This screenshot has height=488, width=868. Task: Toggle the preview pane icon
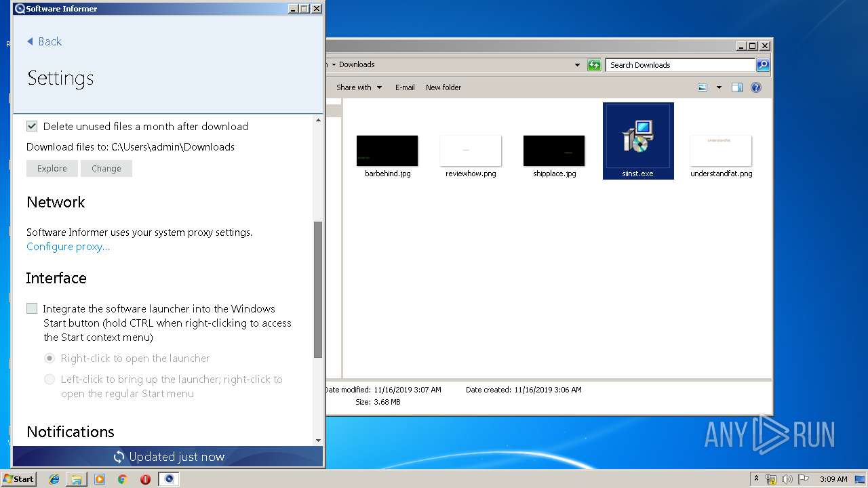pos(737,87)
